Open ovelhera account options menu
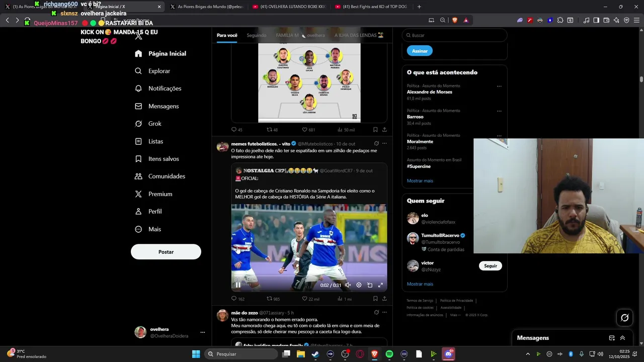 point(203,332)
